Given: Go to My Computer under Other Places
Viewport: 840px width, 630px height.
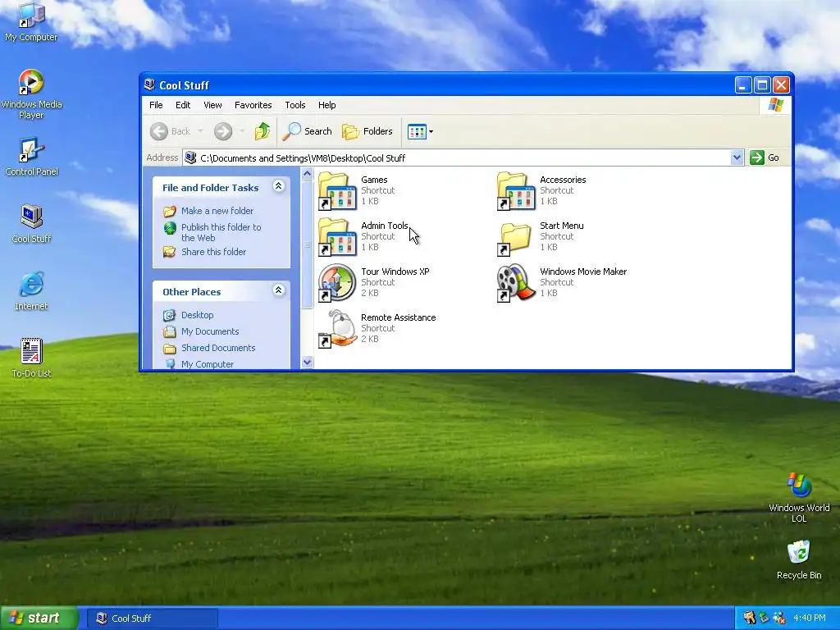Looking at the screenshot, I should pyautogui.click(x=207, y=364).
